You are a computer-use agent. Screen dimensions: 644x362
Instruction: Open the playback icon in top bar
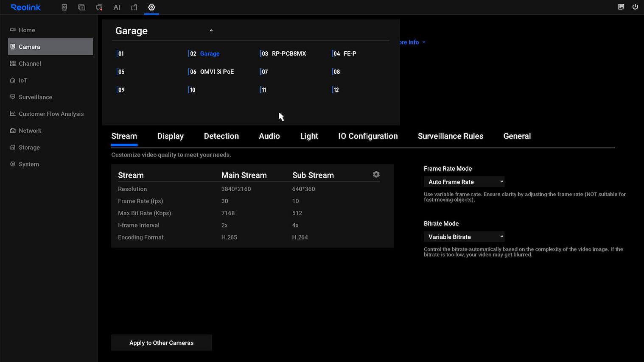(82, 7)
